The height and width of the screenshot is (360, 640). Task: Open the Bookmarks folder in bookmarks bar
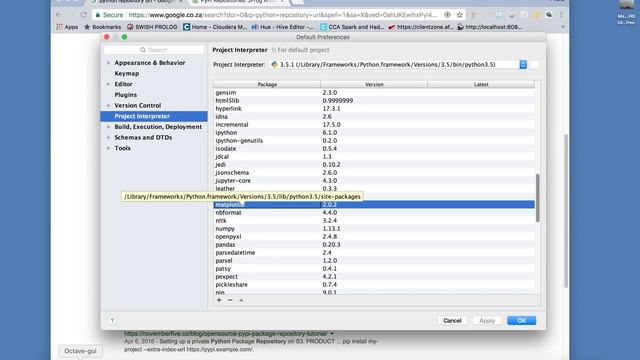coord(102,27)
